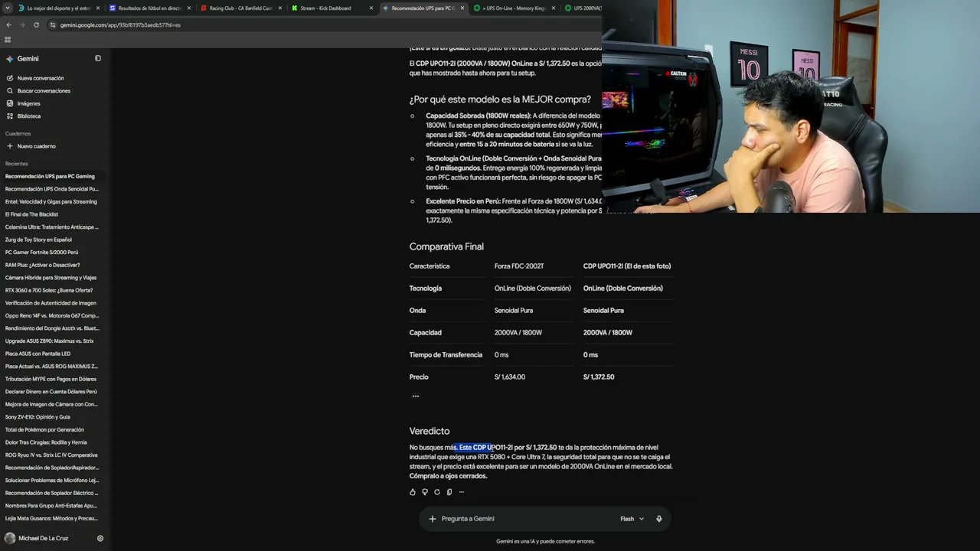Open 'Oppo Reno 14F vs. Motorola G67' chat
Image resolution: width=980 pixels, height=551 pixels.
pos(52,315)
